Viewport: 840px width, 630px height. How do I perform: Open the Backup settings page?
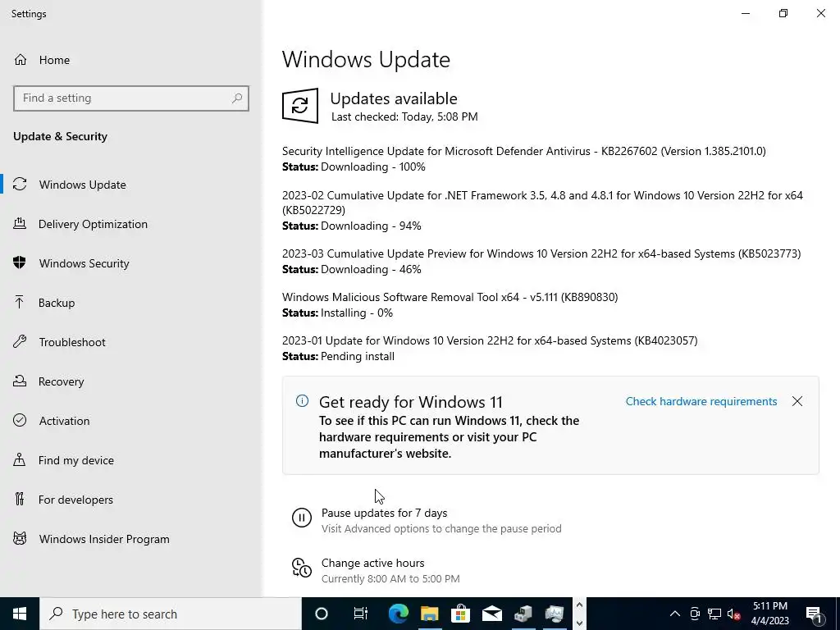(x=57, y=303)
